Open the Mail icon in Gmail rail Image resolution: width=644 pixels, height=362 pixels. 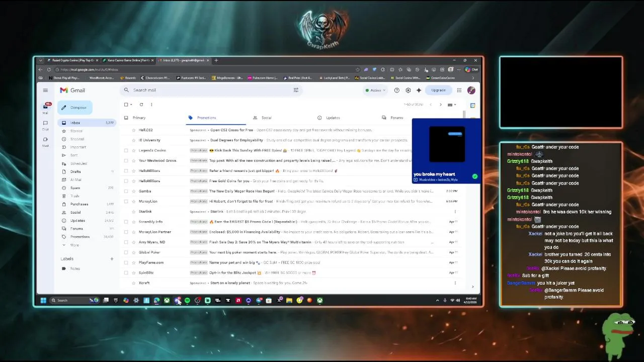45,107
